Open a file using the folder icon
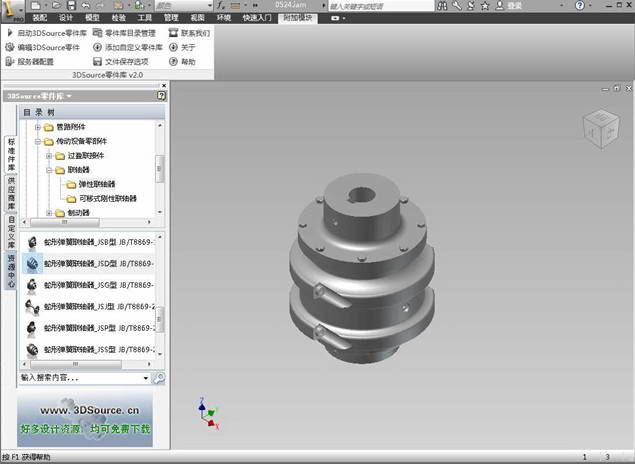635x464 pixels. (56, 5)
